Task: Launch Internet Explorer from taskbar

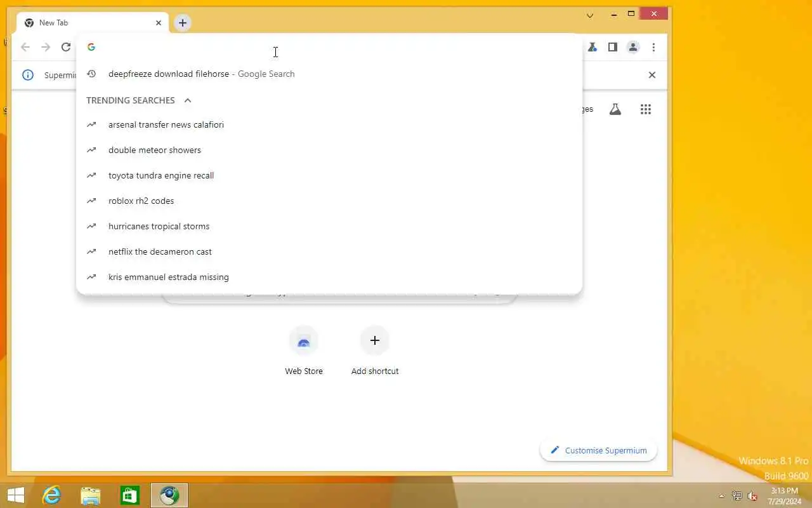Action: [51, 495]
